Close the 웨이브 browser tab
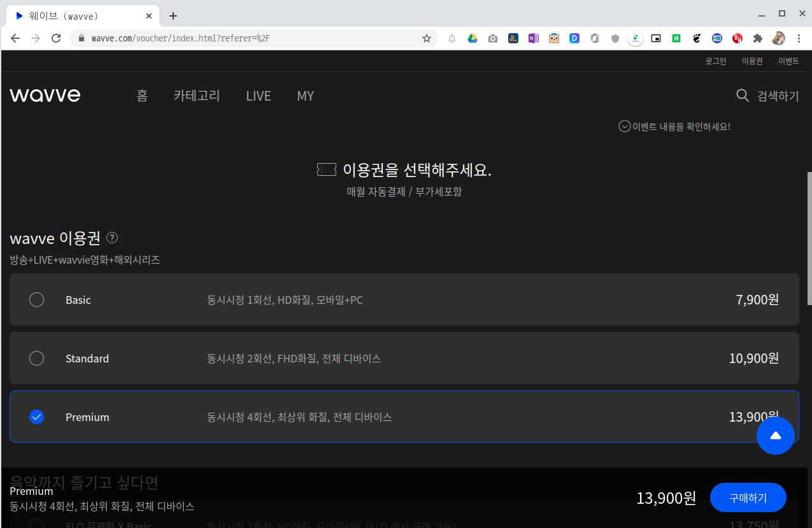 (x=150, y=16)
